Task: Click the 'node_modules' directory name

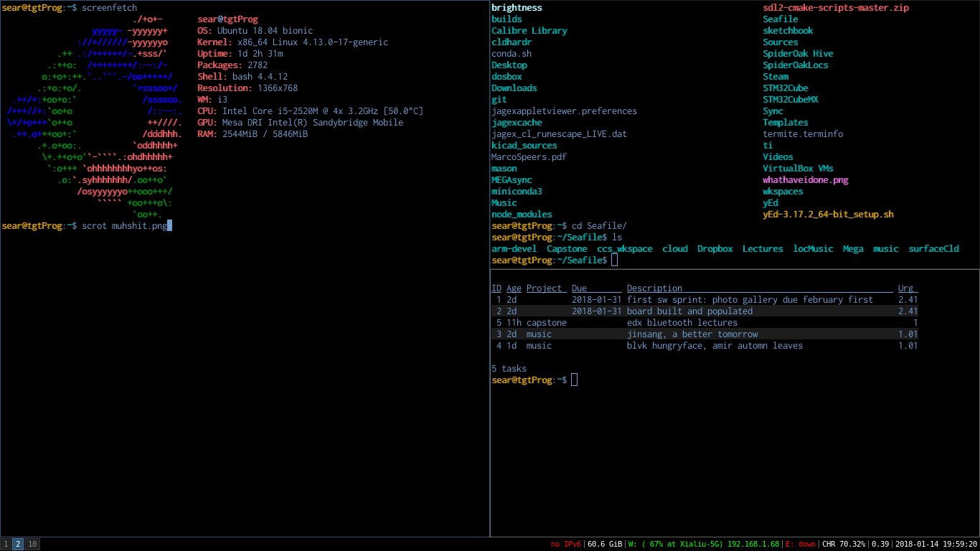Action: tap(522, 215)
